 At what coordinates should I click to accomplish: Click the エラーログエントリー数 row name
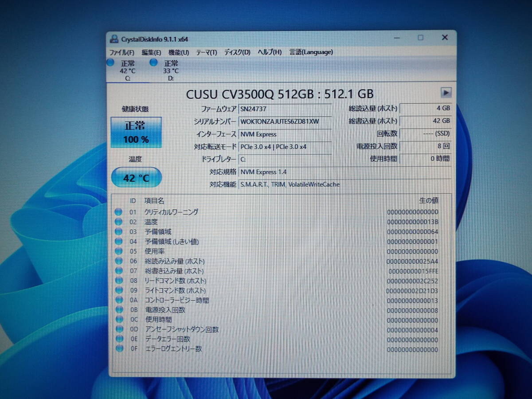pyautogui.click(x=174, y=349)
